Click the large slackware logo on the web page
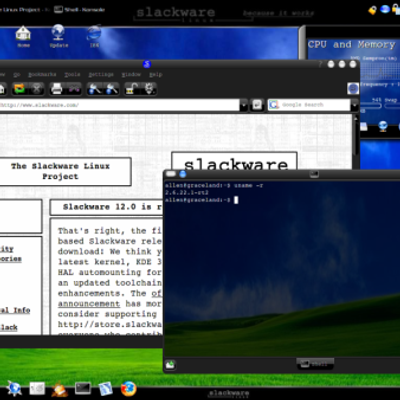This screenshot has width=400, height=400. pyautogui.click(x=235, y=162)
